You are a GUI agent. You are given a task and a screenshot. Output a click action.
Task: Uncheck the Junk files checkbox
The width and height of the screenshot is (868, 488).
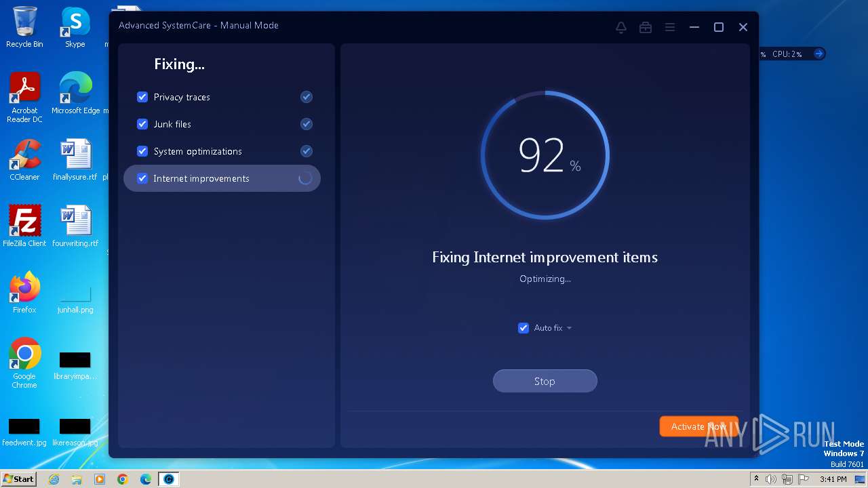(x=142, y=124)
